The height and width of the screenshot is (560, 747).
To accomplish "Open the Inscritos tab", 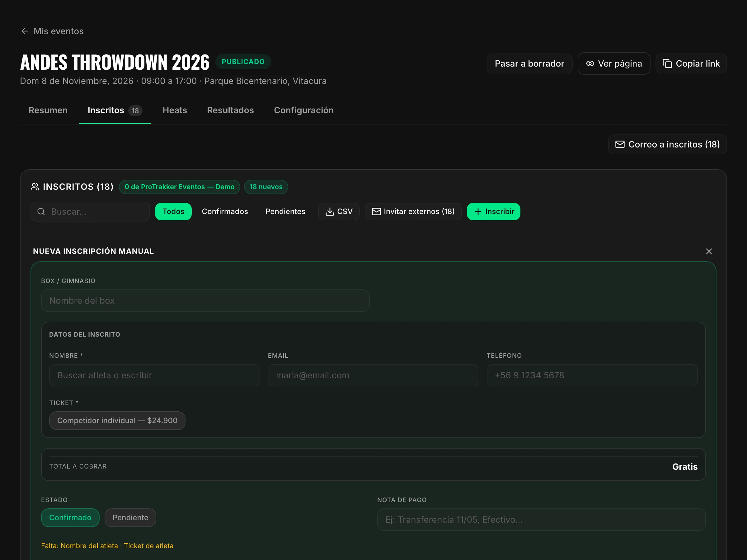I will pos(115,110).
